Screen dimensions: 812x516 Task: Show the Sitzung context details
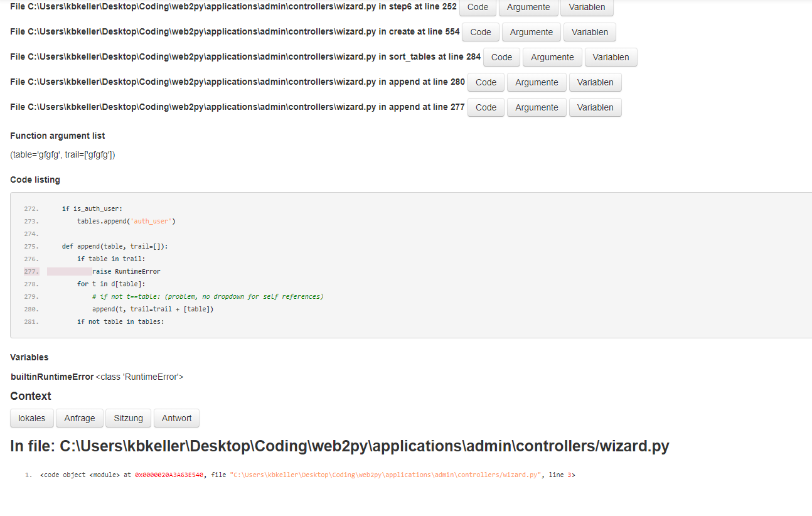(128, 417)
